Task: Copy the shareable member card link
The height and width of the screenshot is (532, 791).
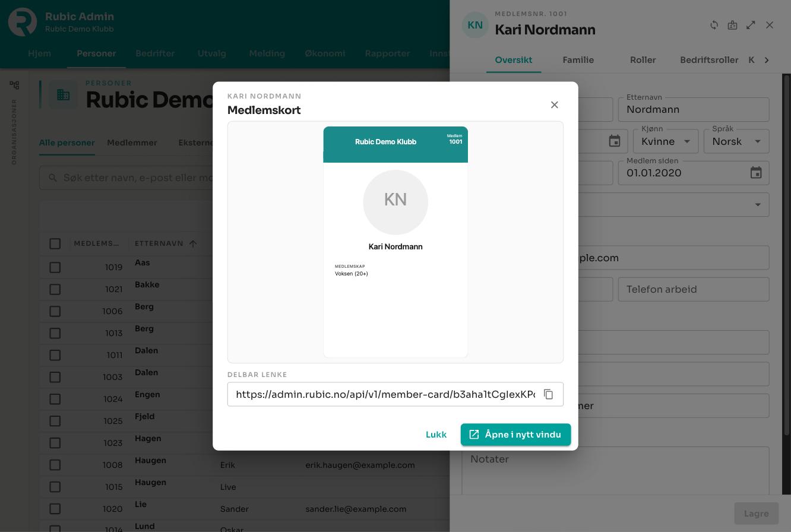Action: click(549, 394)
